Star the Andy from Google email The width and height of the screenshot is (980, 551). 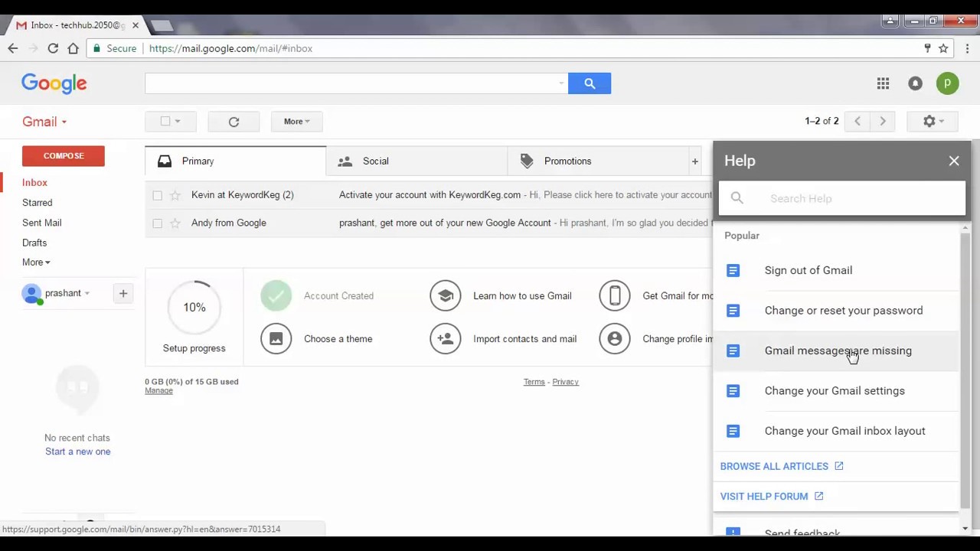(175, 223)
